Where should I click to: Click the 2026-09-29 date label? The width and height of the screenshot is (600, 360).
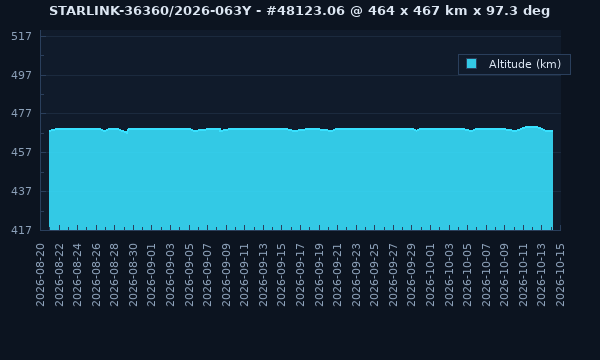[412, 275]
